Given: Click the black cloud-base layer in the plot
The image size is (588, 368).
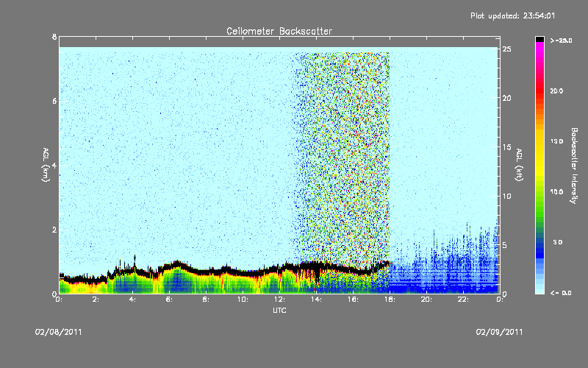Looking at the screenshot, I should [x=225, y=269].
